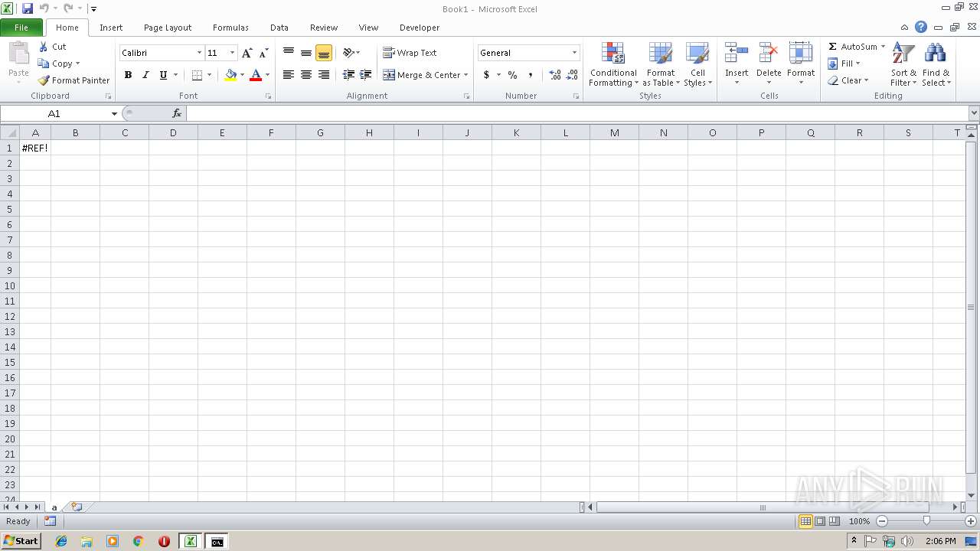Apply red Font Color swatch
Image resolution: width=980 pixels, height=551 pixels.
click(256, 75)
